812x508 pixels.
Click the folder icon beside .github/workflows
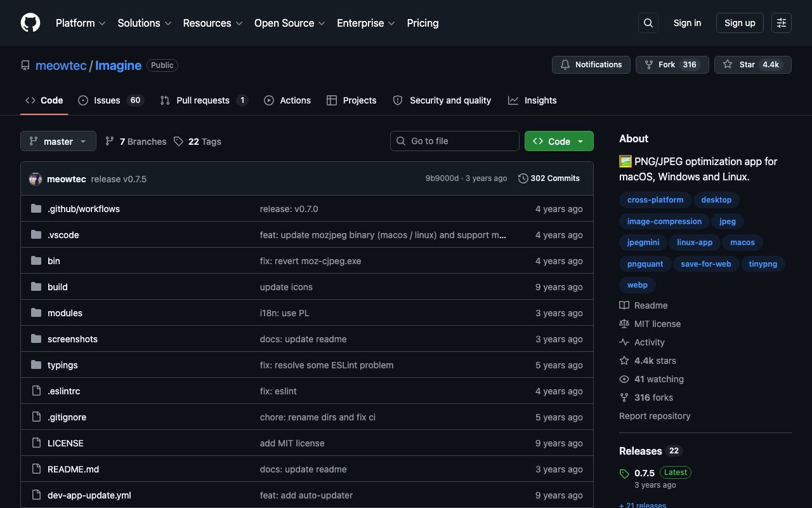[x=36, y=208]
